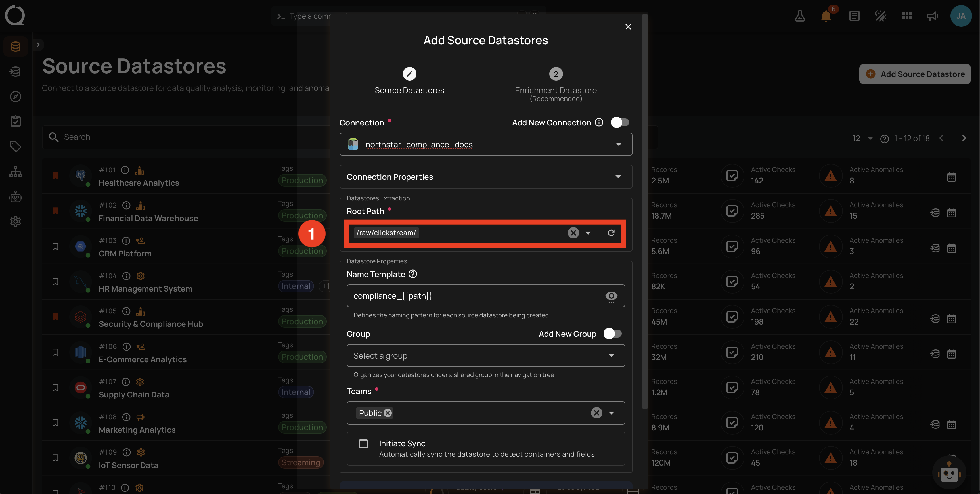980x494 pixels.
Task: Toggle bookmark on Healthcare Analytics
Action: pyautogui.click(x=55, y=175)
